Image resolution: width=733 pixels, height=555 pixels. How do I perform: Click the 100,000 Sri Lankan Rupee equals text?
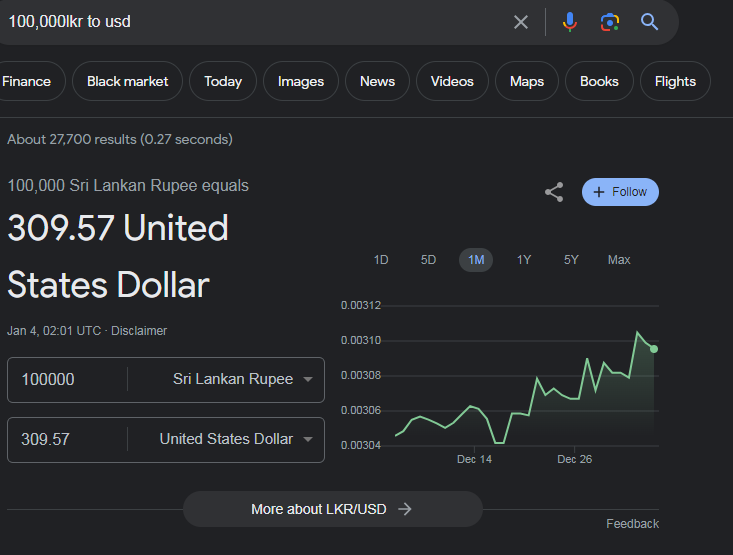(128, 186)
